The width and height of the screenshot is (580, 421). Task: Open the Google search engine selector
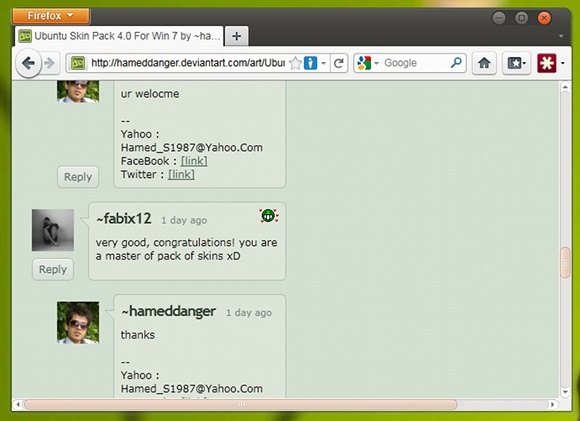[x=367, y=63]
